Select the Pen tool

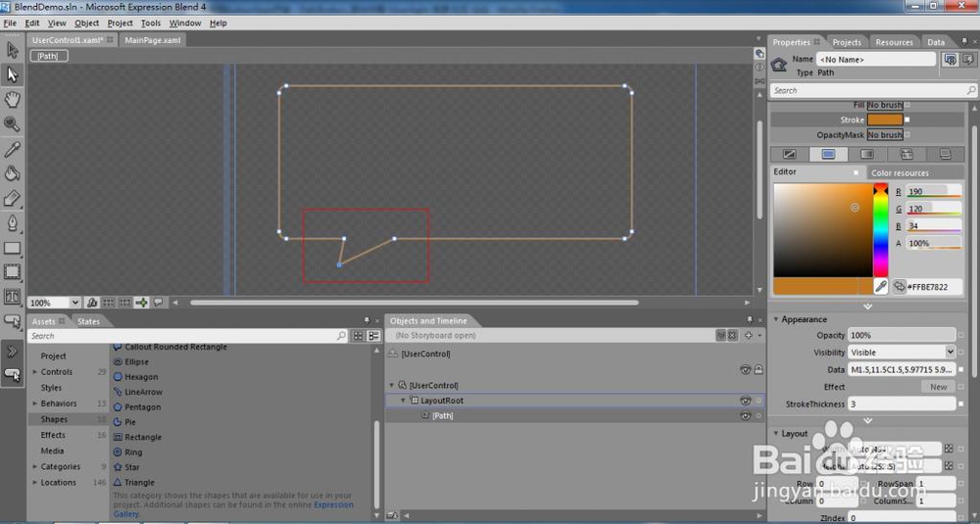pos(12,223)
